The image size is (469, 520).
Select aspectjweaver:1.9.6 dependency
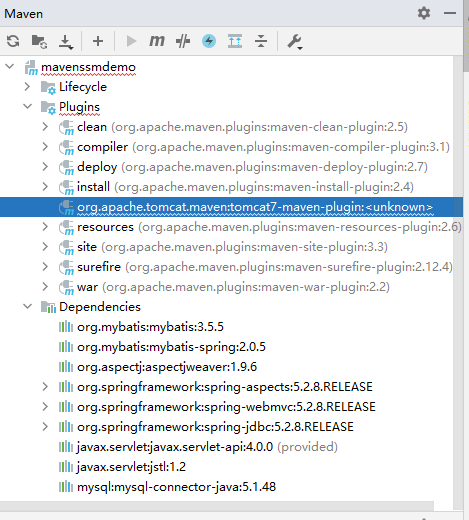(x=167, y=367)
